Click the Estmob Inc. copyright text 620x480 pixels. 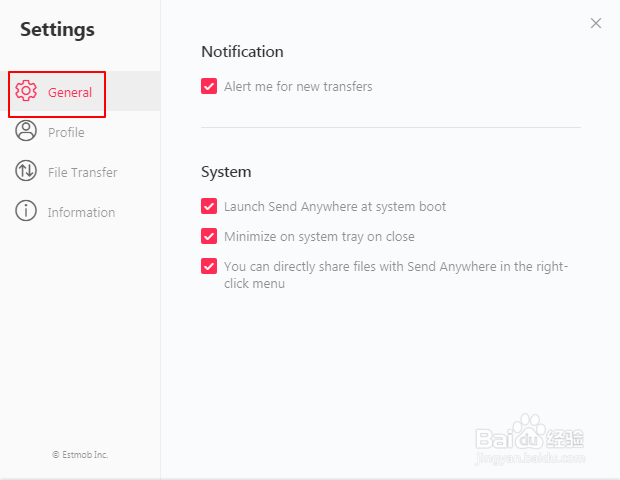[x=80, y=454]
